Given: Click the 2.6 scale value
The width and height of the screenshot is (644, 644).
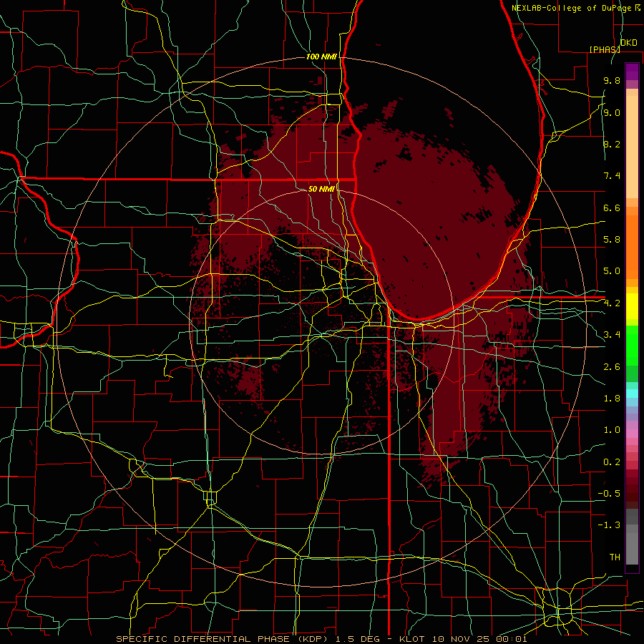Looking at the screenshot, I should (612, 367).
